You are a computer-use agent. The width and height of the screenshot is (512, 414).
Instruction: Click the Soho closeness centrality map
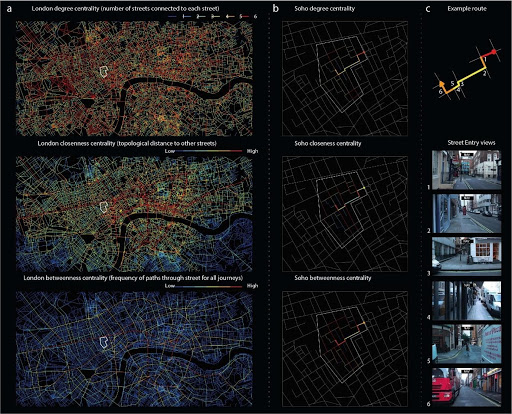[345, 214]
